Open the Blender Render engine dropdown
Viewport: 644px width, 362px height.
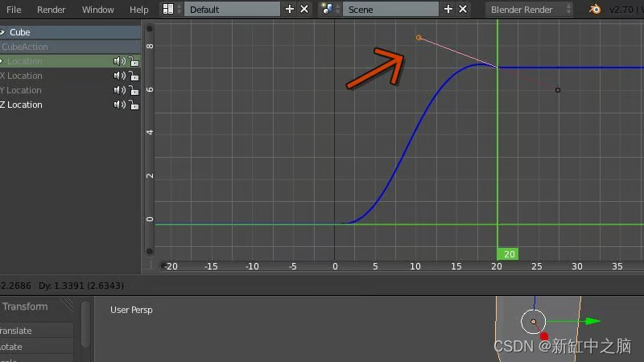(x=529, y=9)
